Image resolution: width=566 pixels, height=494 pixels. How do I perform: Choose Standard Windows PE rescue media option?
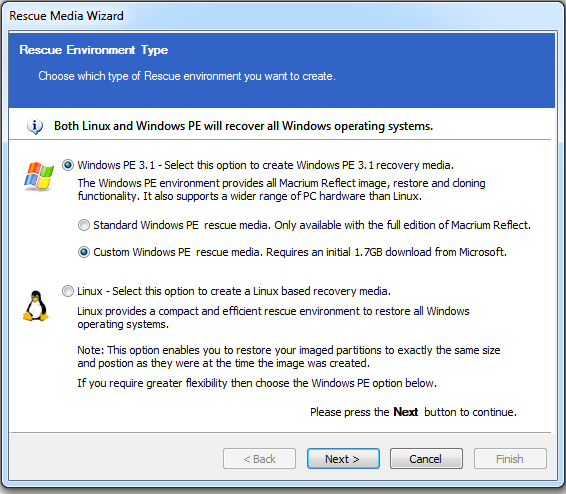point(84,225)
